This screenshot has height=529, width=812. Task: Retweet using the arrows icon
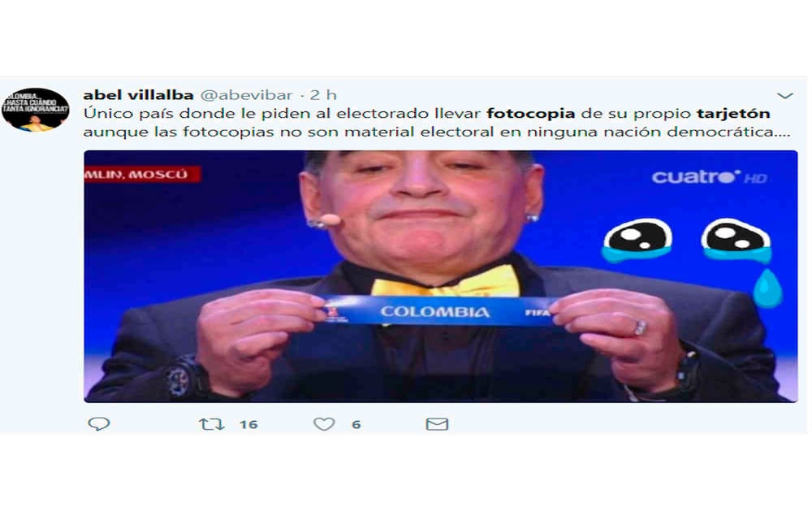click(x=211, y=424)
